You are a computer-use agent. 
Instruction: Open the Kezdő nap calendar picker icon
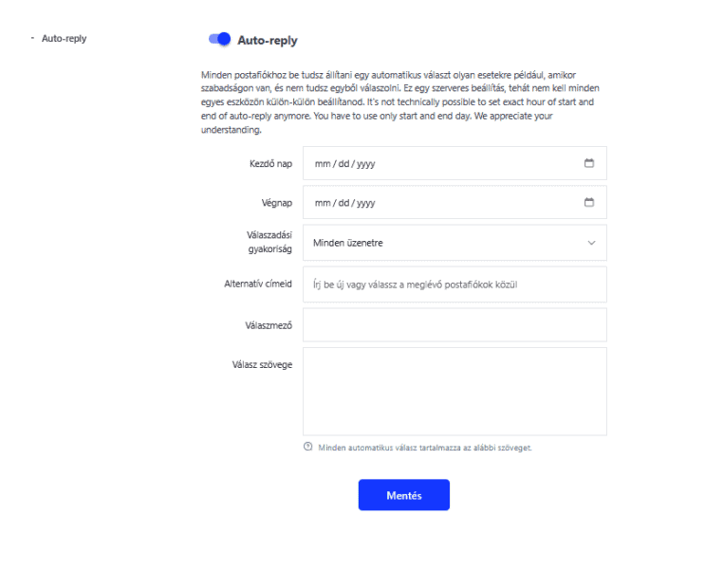tap(588, 163)
